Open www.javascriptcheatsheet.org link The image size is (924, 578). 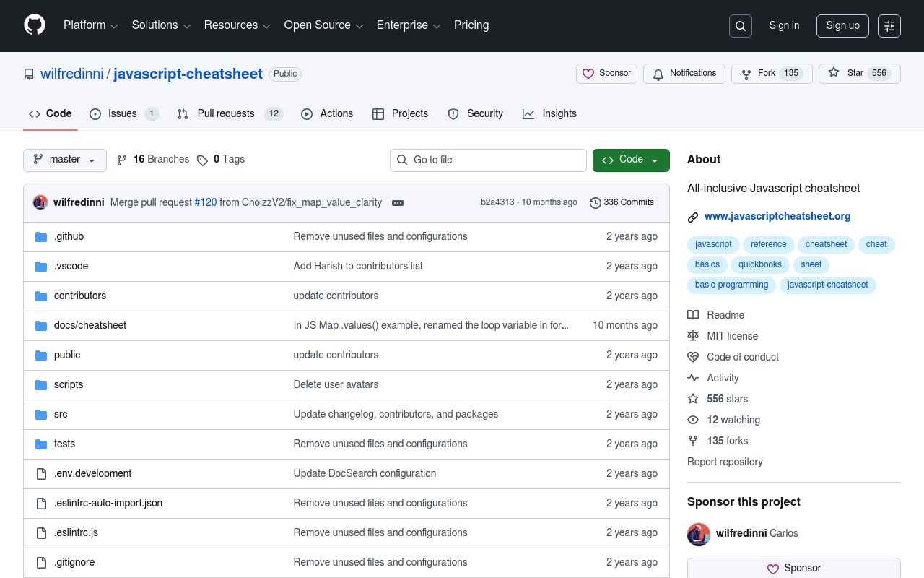(777, 216)
